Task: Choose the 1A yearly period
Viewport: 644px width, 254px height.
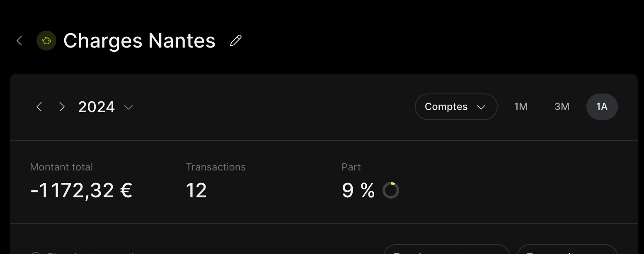Action: pyautogui.click(x=602, y=107)
